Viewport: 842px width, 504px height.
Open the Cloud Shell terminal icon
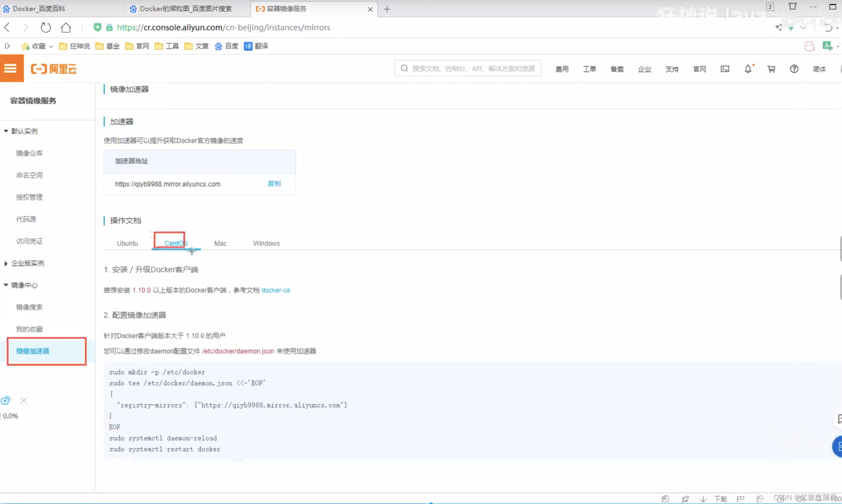point(725,69)
